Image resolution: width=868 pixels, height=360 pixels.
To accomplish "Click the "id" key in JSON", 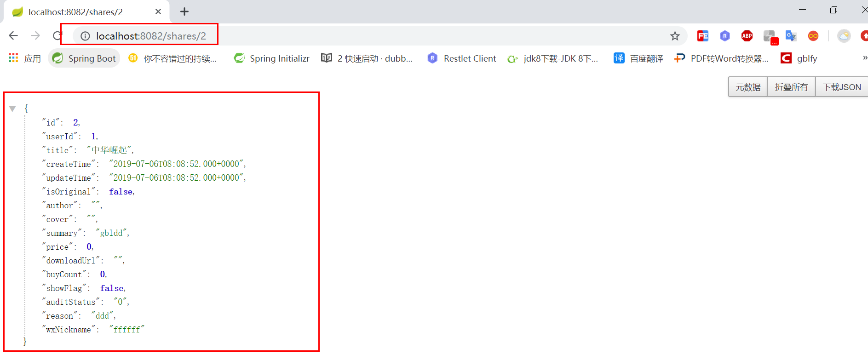I will [51, 122].
